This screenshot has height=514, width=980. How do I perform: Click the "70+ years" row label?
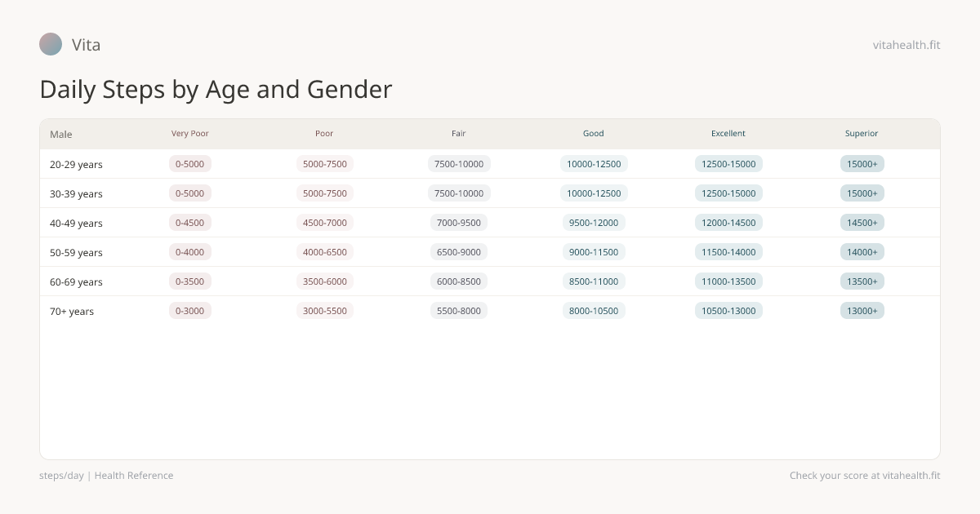point(72,312)
